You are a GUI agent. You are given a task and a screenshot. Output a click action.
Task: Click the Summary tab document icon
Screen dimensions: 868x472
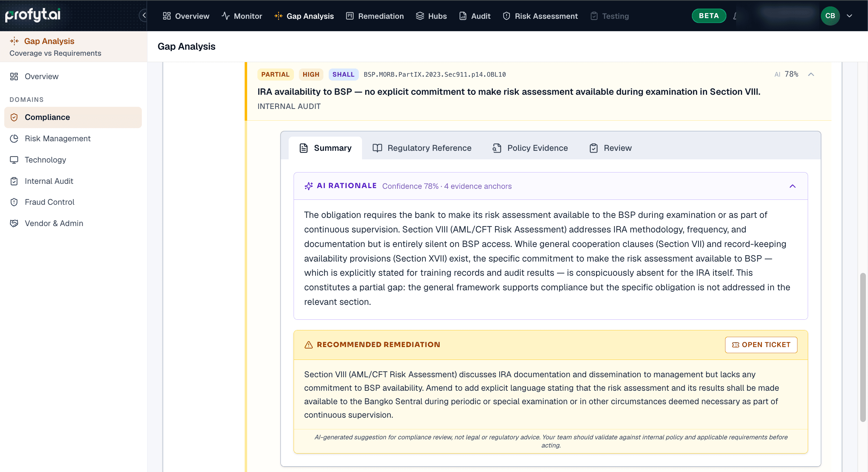(x=304, y=148)
